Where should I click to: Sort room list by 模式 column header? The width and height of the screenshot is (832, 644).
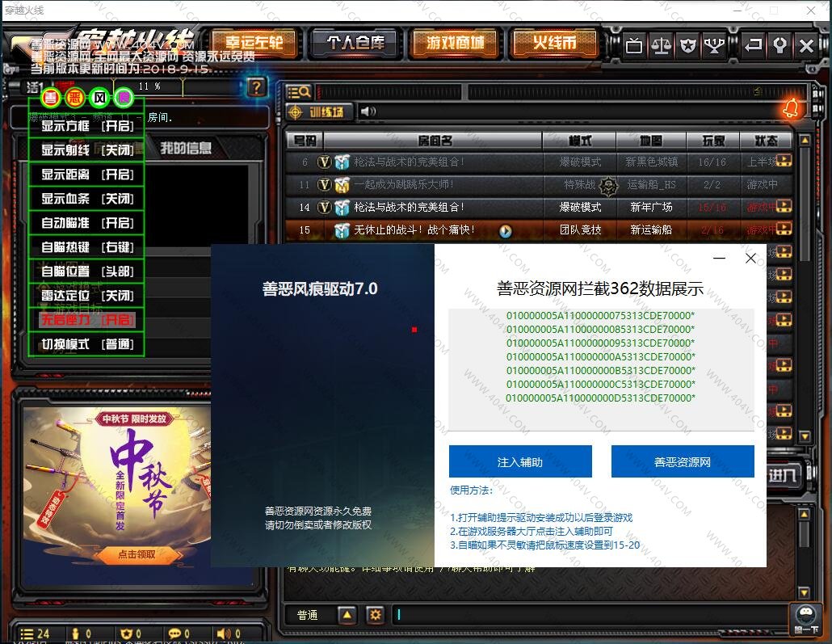[579, 141]
